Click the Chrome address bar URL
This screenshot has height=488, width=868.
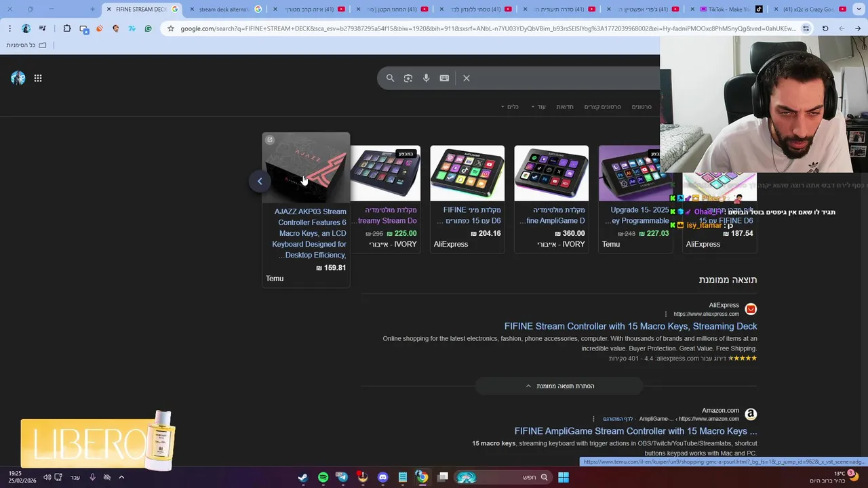[488, 28]
